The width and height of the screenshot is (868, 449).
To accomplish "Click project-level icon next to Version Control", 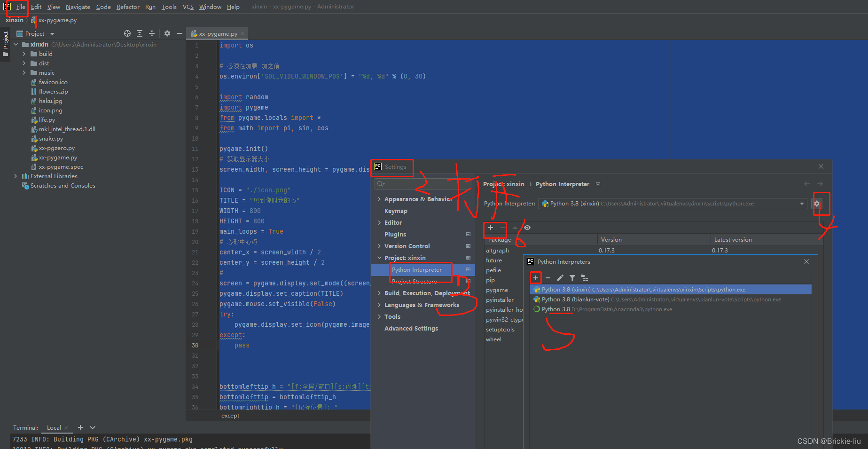I will (468, 246).
